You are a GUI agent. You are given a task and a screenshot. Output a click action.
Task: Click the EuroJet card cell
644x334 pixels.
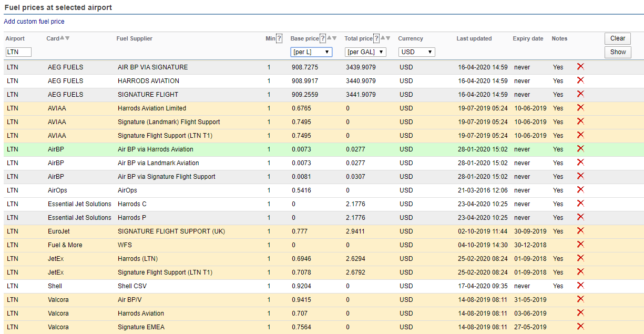click(59, 231)
